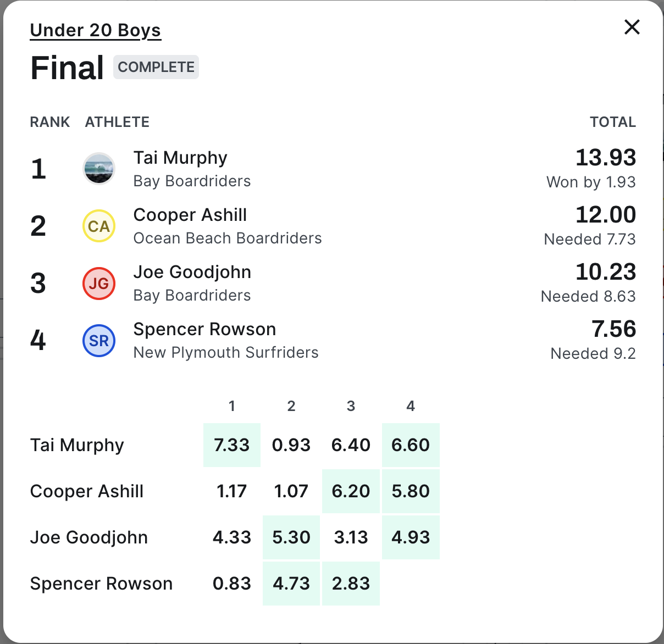Select Joe Goodjohn in the rankings list

point(192,272)
